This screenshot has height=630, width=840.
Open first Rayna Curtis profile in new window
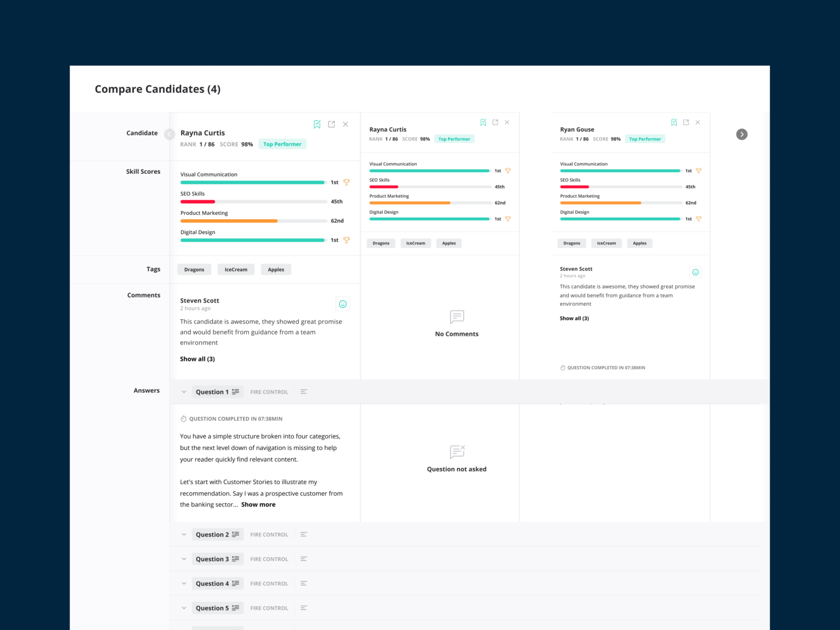pos(331,125)
